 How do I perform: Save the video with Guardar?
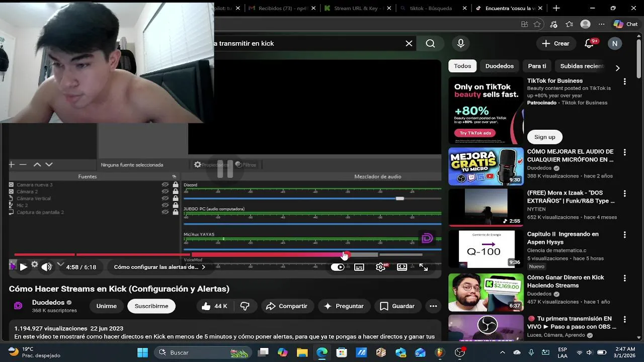[397, 306]
